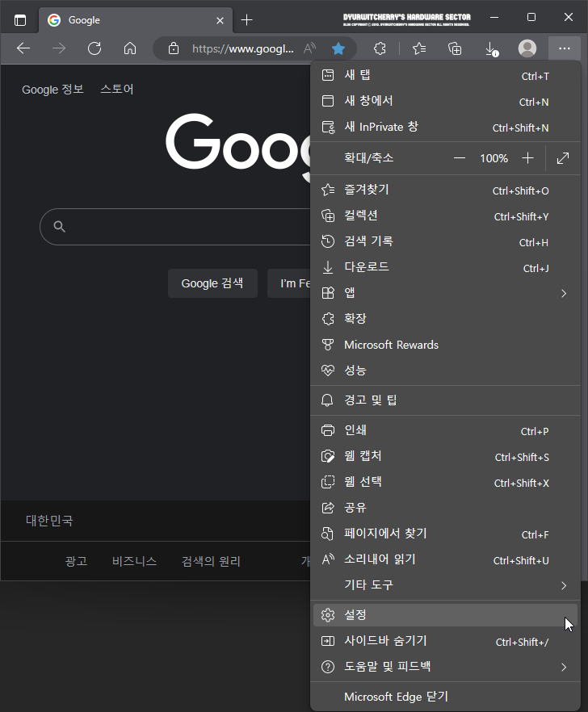Open 비즈니스 footer link
Screen dimensions: 588x712
pyautogui.click(x=134, y=561)
